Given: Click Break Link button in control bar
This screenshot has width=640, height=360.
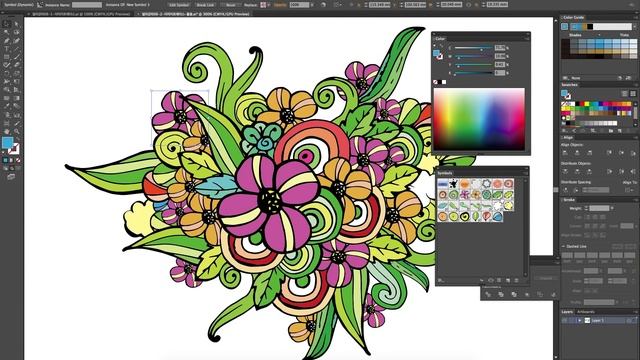Looking at the screenshot, I should (x=205, y=5).
